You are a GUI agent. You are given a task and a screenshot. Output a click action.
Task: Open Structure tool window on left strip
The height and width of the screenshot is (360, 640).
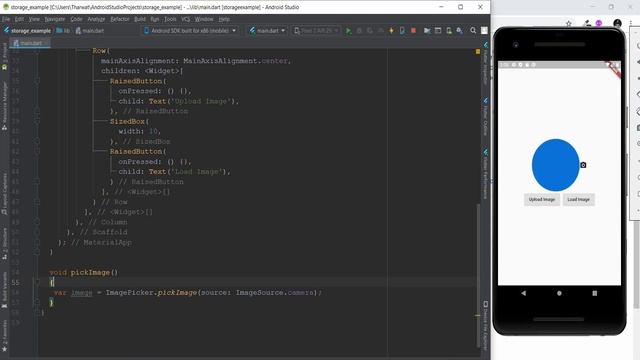(x=4, y=243)
